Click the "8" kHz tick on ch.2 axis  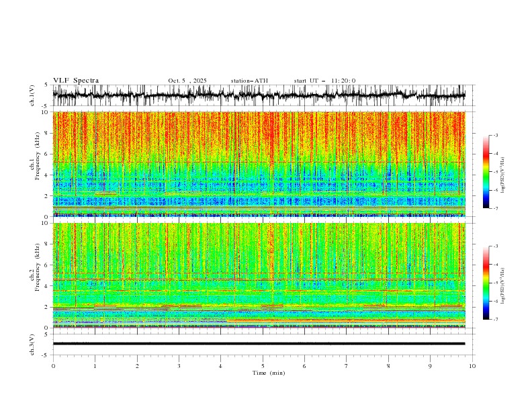[47, 244]
